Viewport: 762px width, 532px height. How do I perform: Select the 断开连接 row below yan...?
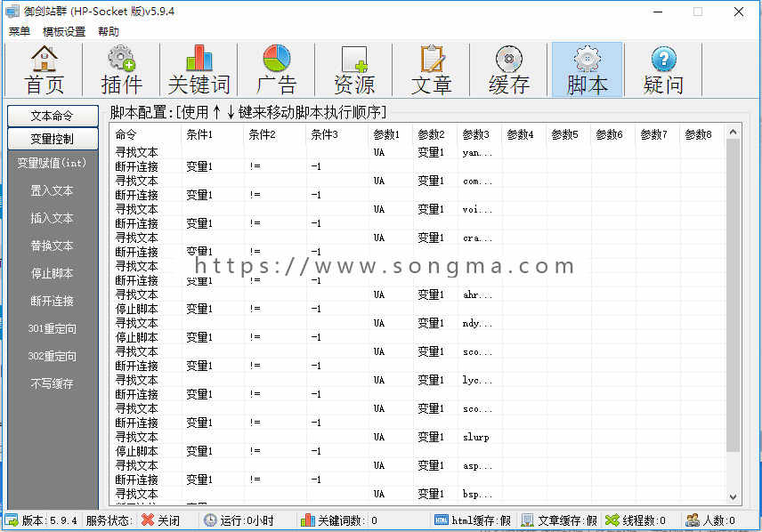[417, 166]
